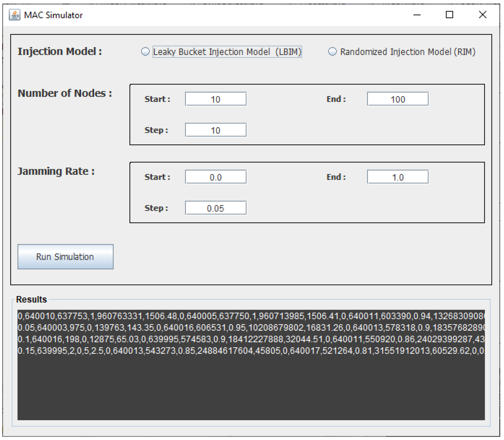Click the Randomized Injection Model (RIM) label
The height and width of the screenshot is (440, 504).
[408, 52]
